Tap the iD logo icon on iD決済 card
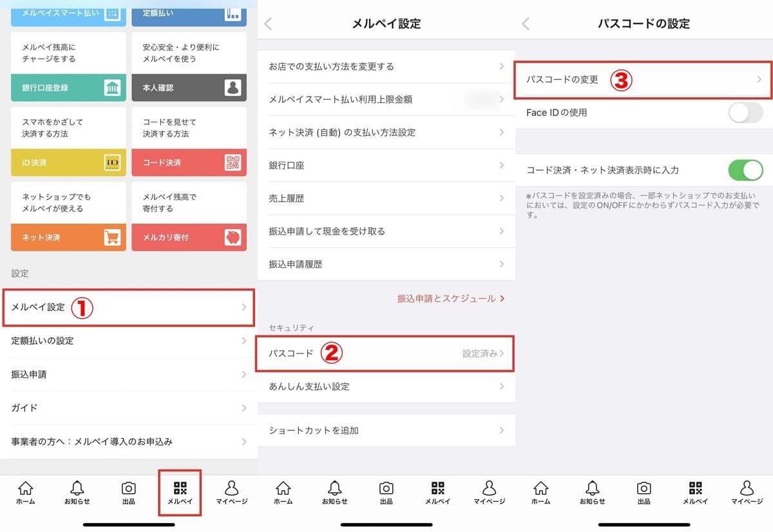This screenshot has width=773, height=532. coord(112,162)
